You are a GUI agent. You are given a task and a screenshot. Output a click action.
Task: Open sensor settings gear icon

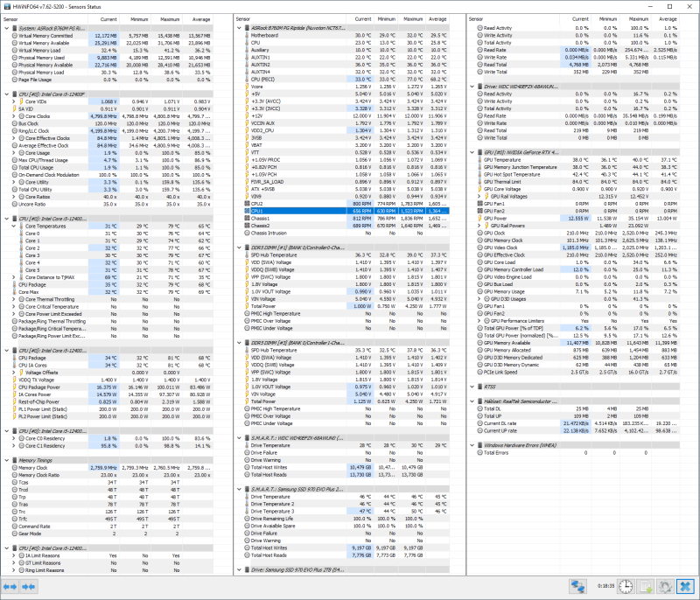(x=665, y=587)
